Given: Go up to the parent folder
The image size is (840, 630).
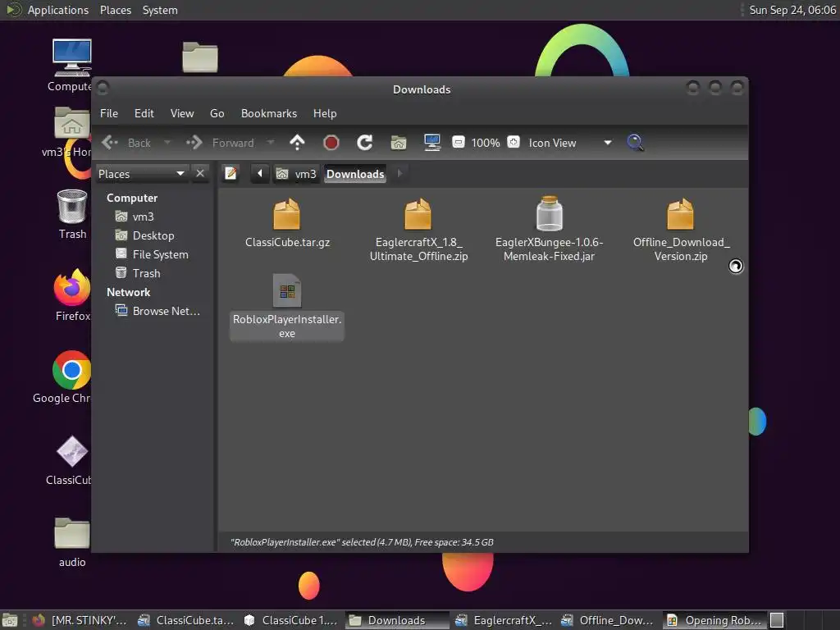Looking at the screenshot, I should click(x=297, y=143).
